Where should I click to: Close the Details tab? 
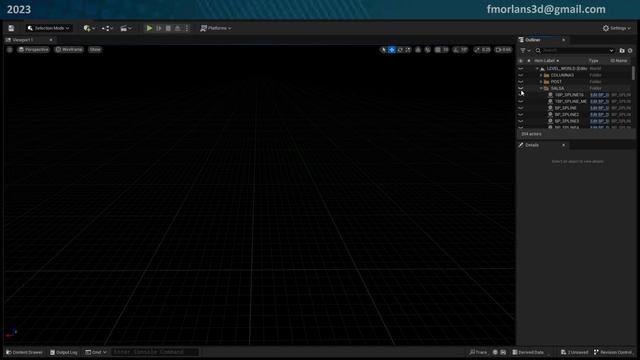(564, 145)
